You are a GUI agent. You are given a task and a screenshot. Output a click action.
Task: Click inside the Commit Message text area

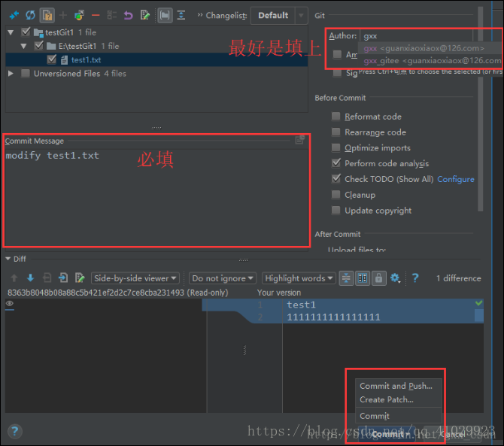(x=156, y=196)
